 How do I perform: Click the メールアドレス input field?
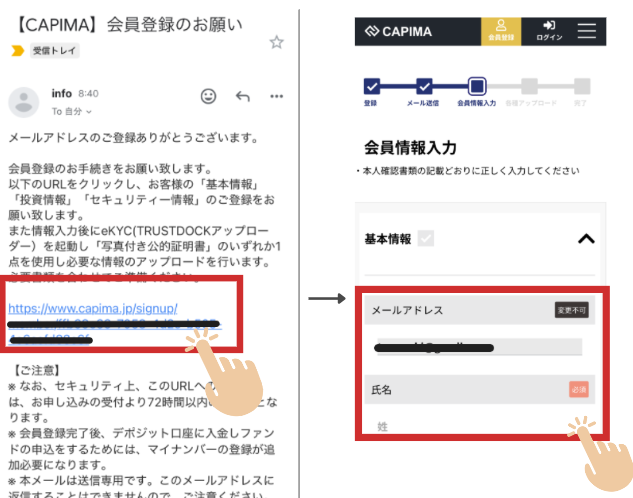tap(480, 347)
